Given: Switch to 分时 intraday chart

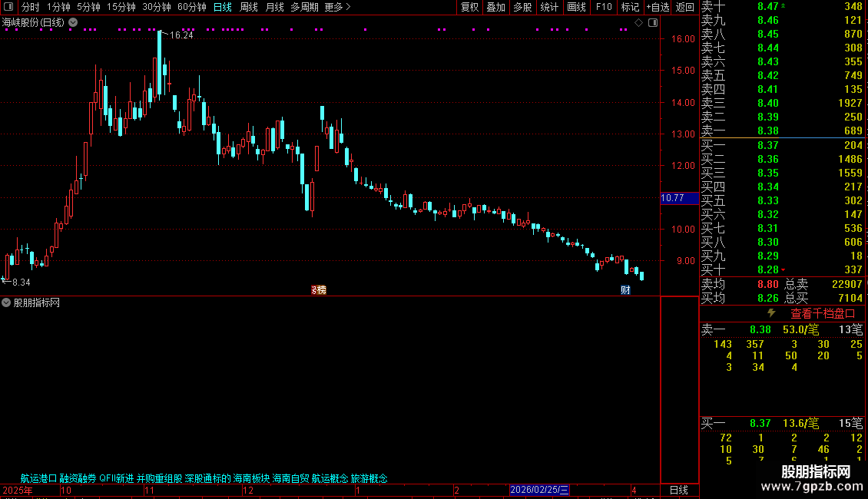Looking at the screenshot, I should (31, 7).
